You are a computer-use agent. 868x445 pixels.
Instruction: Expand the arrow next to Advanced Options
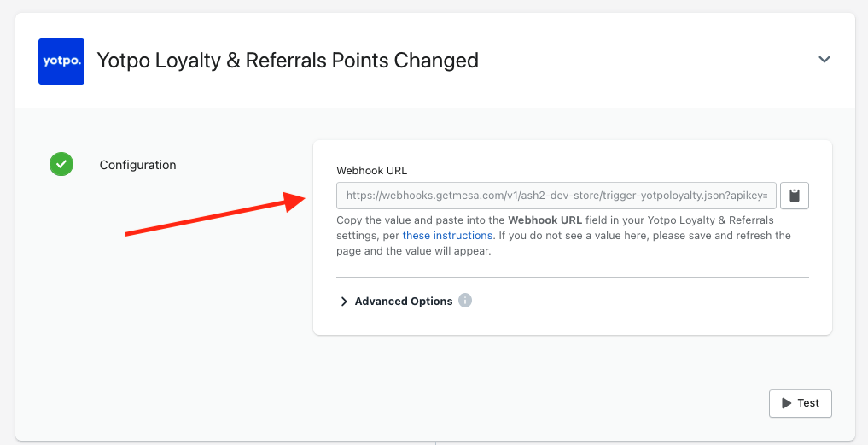click(344, 302)
